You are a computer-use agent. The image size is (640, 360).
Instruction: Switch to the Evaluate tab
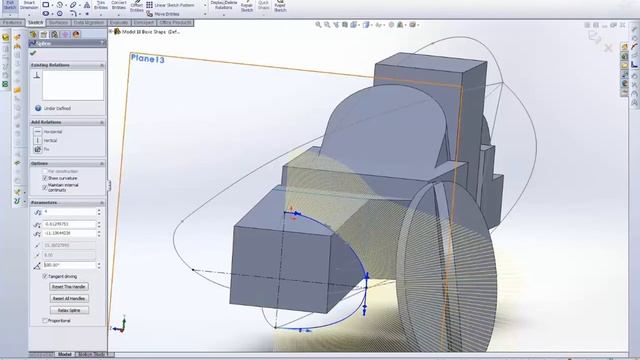[x=119, y=23]
